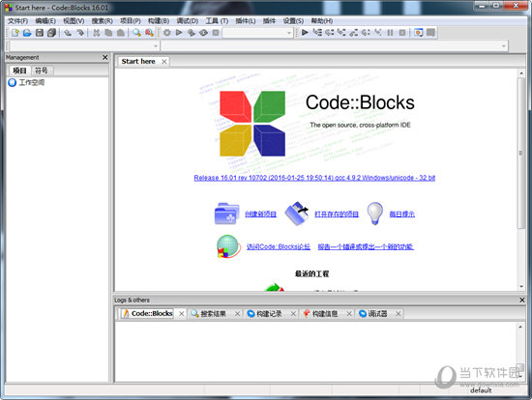Switch to the 符号 tab in Management
This screenshot has height=400, width=532.
42,71
